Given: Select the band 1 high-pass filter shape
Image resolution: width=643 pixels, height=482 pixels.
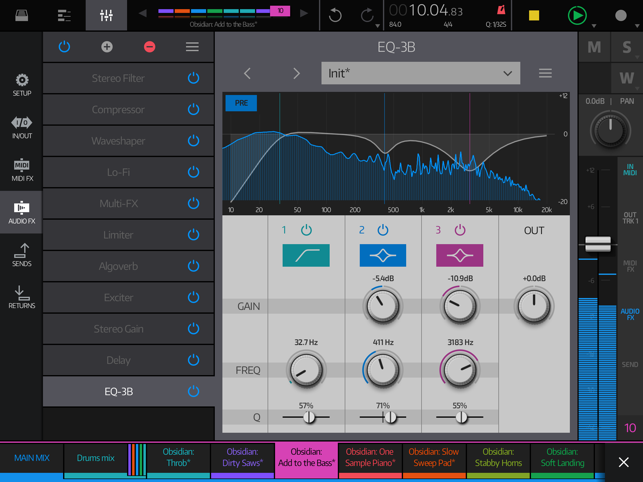Looking at the screenshot, I should pos(306,255).
